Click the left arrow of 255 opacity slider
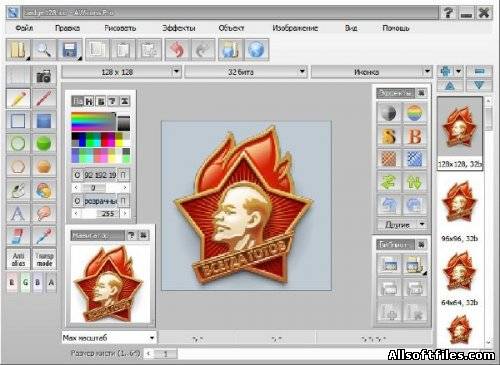The height and width of the screenshot is (365, 500). click(76, 213)
